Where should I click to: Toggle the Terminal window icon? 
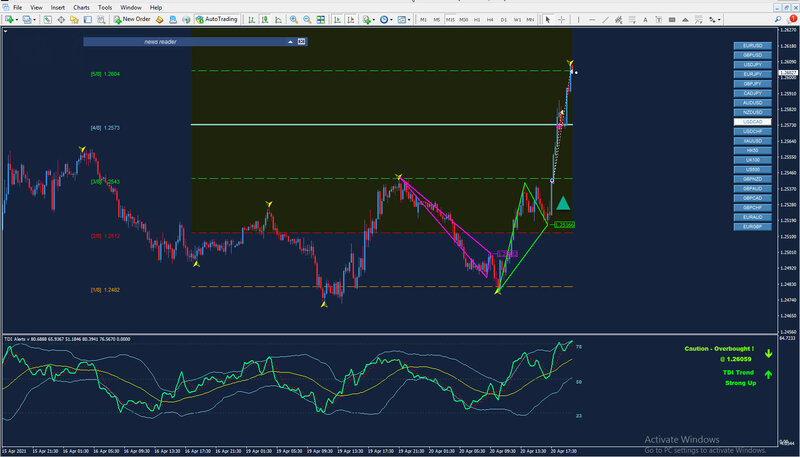coord(88,19)
